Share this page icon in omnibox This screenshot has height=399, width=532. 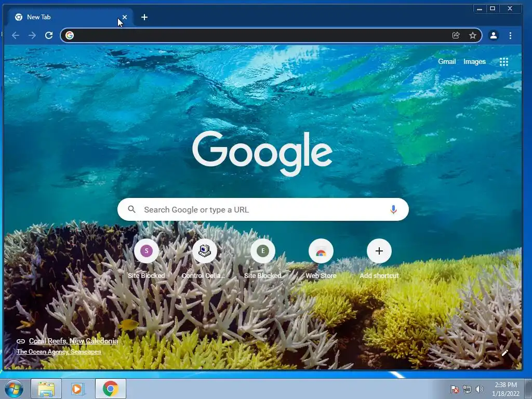click(456, 35)
